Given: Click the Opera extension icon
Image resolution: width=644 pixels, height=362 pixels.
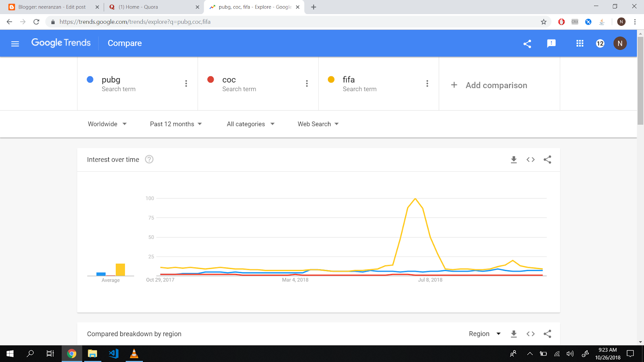Looking at the screenshot, I should click(561, 22).
